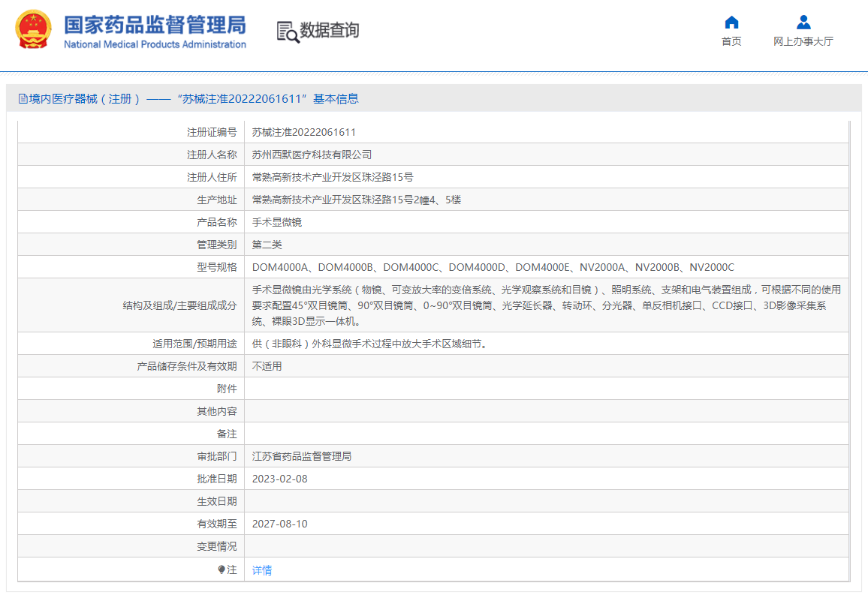Click the 附件 row label
Viewport: 868px width, 595px height.
pos(227,389)
